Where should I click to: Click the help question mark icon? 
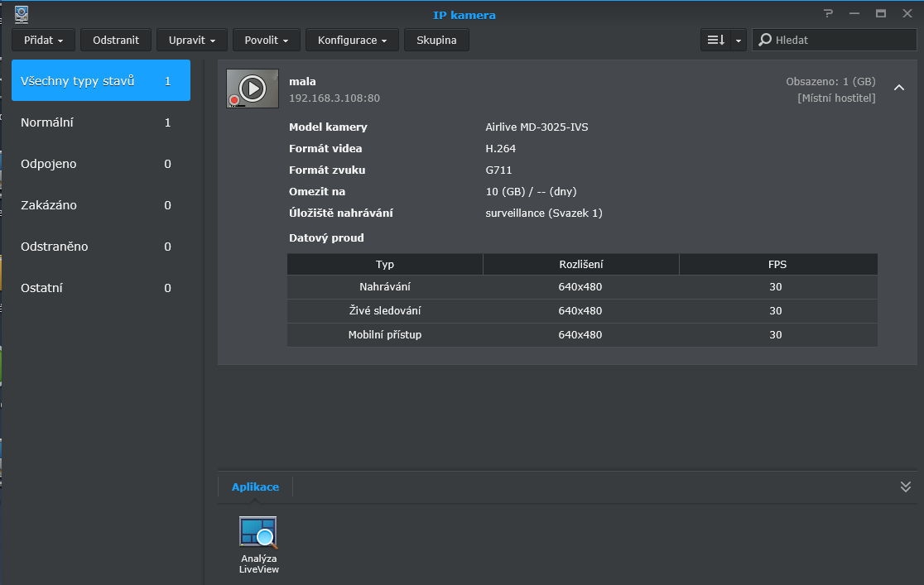828,14
